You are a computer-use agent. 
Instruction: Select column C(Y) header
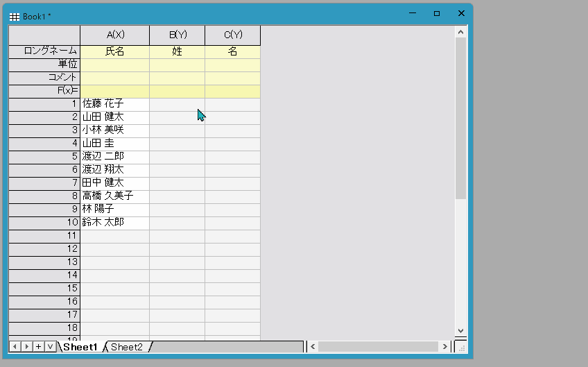click(233, 35)
